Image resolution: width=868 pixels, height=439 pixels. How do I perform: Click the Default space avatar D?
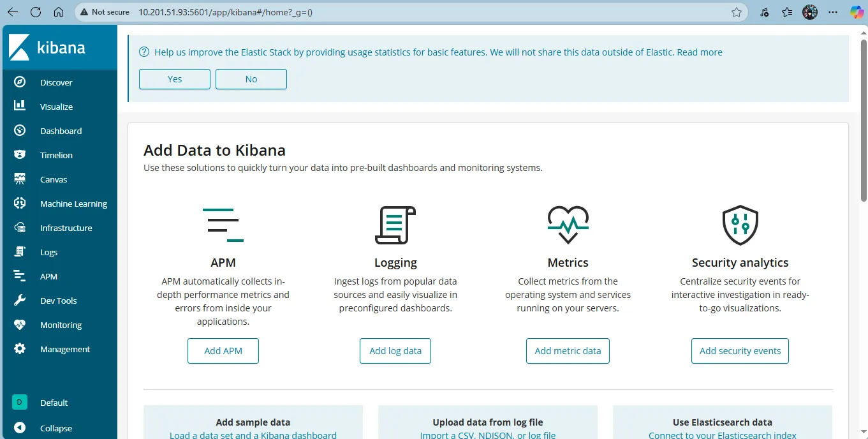20,402
